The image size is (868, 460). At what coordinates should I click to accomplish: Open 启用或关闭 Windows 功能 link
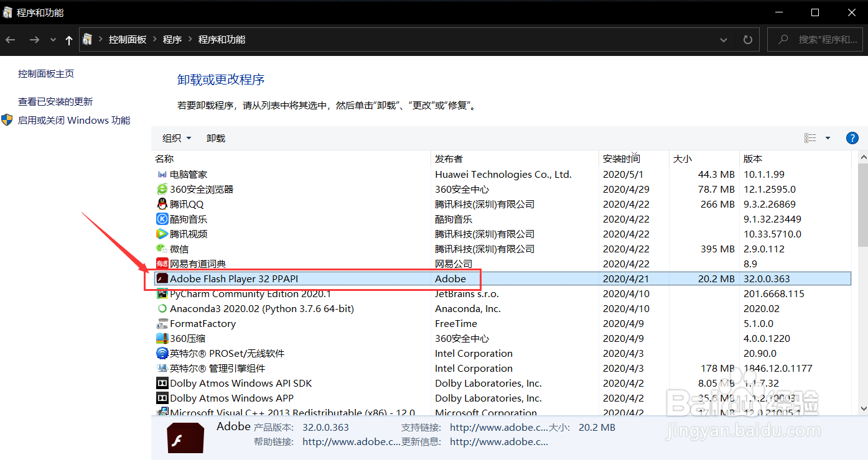tap(74, 120)
